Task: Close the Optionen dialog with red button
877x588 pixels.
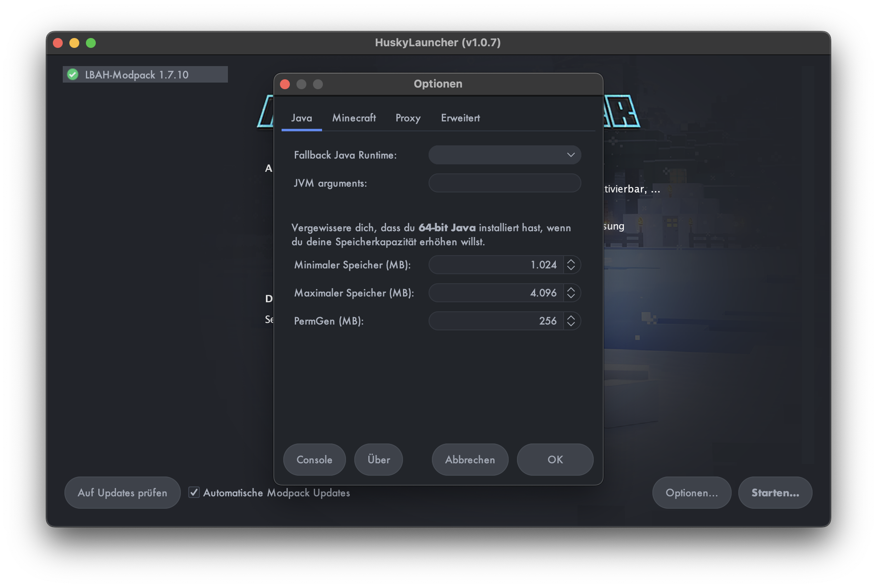Action: click(285, 84)
